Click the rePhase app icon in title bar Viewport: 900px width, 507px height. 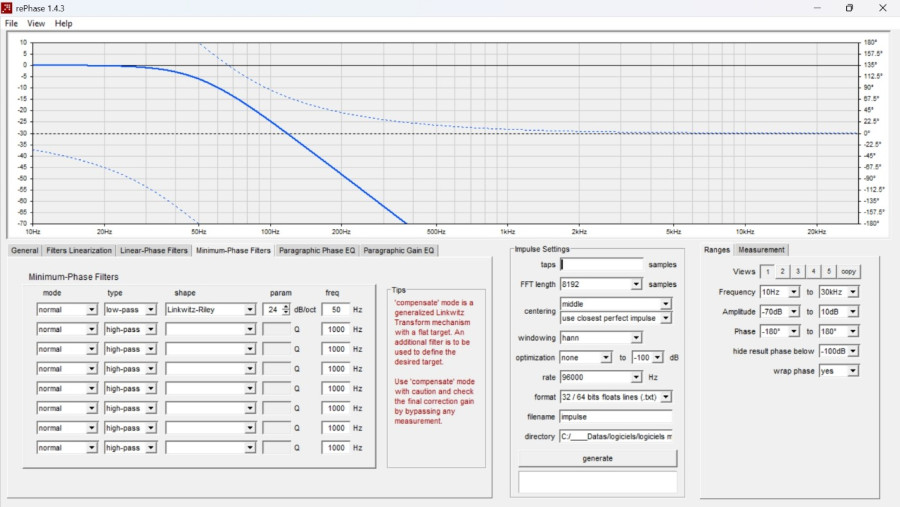pos(6,8)
